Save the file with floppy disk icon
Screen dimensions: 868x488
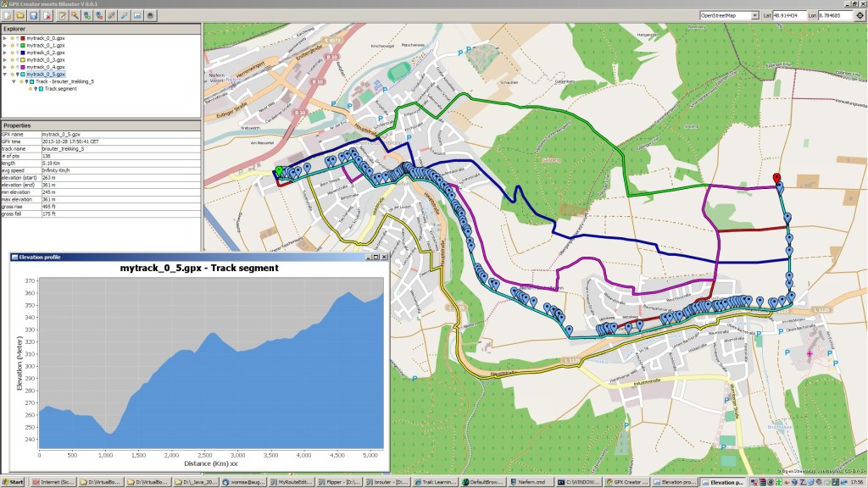click(33, 15)
